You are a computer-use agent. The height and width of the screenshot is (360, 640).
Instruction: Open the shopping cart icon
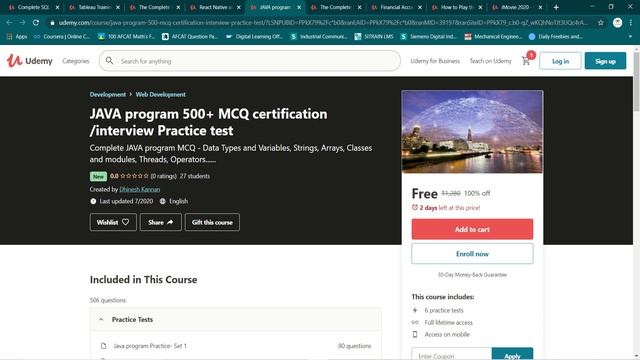click(x=526, y=61)
